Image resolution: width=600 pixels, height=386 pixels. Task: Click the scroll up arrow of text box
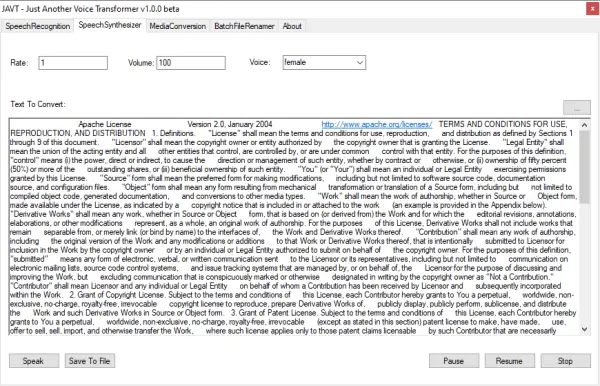click(x=584, y=125)
